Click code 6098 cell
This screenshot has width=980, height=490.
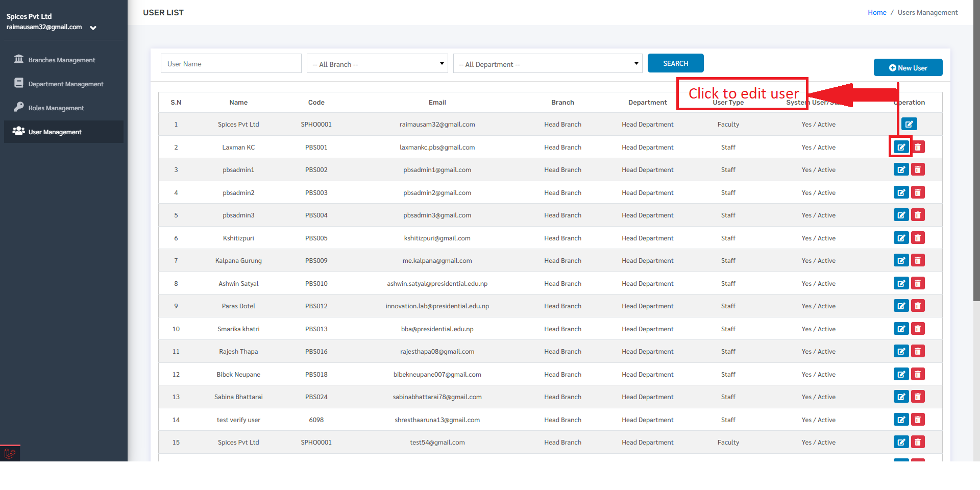(x=316, y=420)
